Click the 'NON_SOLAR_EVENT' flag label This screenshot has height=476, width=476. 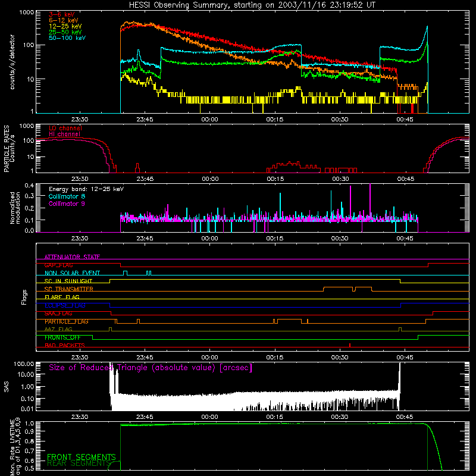tap(72, 273)
